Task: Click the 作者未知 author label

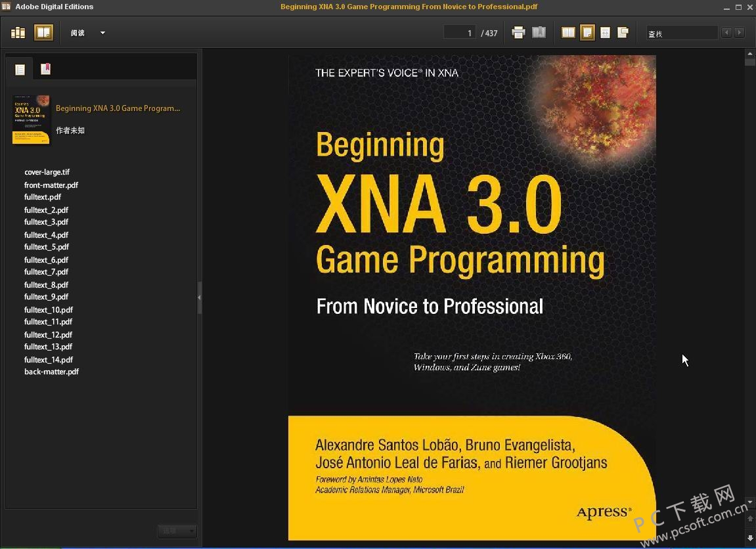Action: click(x=70, y=131)
